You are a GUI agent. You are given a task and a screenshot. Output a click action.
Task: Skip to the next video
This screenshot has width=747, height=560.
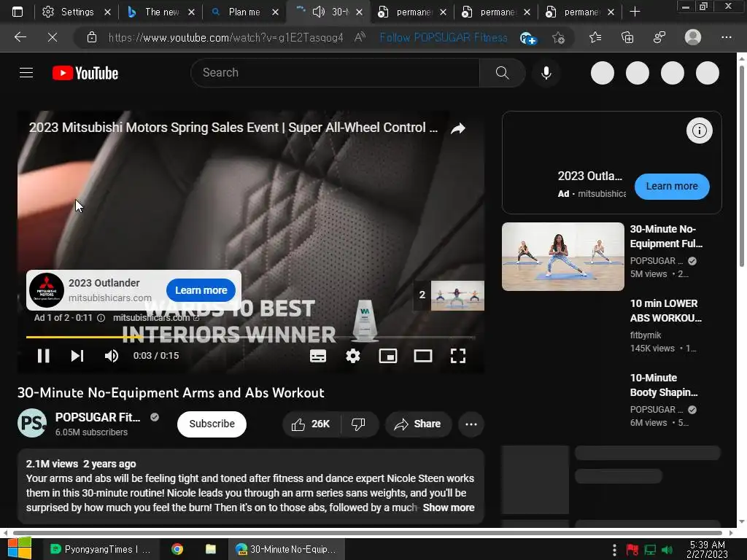coord(77,356)
